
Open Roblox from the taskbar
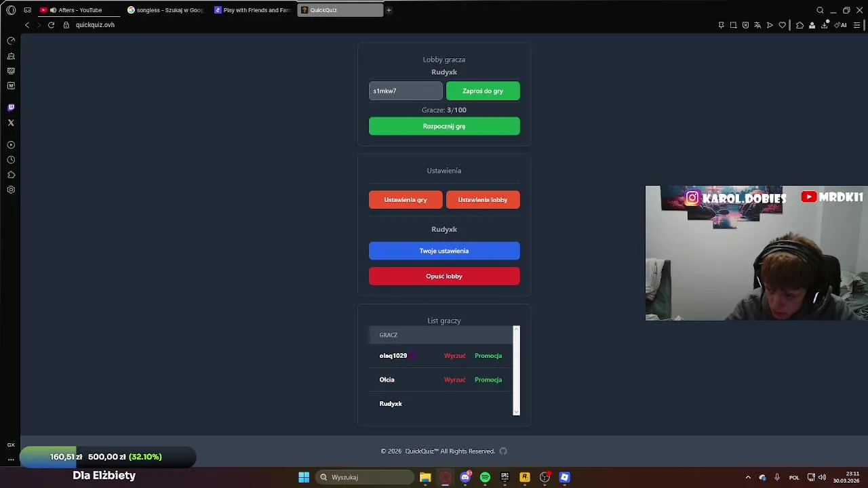[564, 477]
